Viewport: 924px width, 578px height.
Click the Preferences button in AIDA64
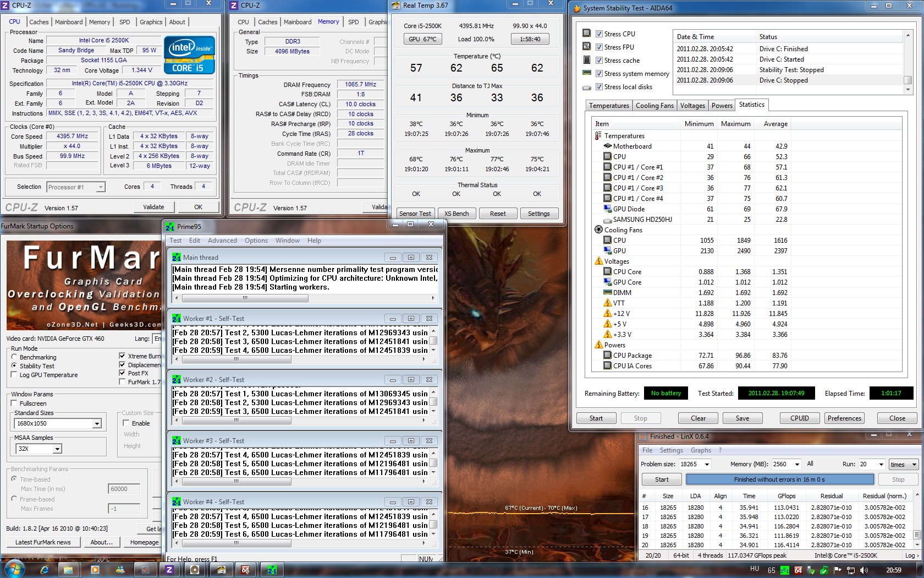coord(844,418)
